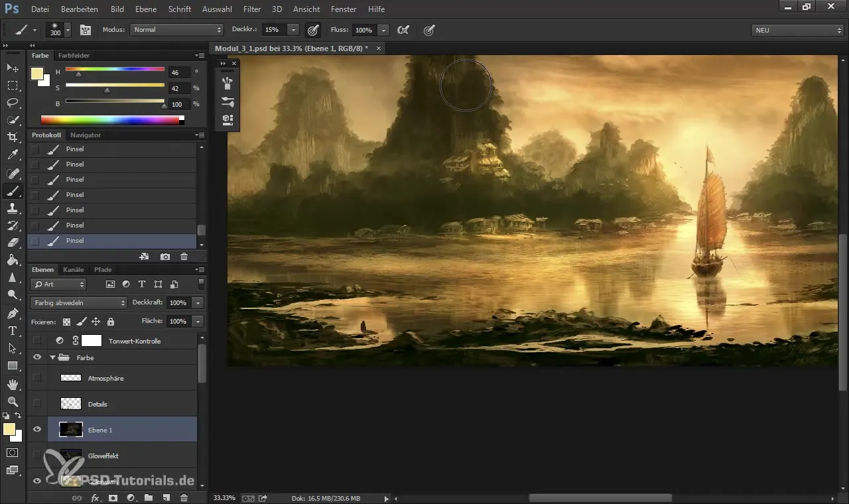Viewport: 849px width, 504px height.
Task: Select the Eyedropper tool
Action: 13,155
